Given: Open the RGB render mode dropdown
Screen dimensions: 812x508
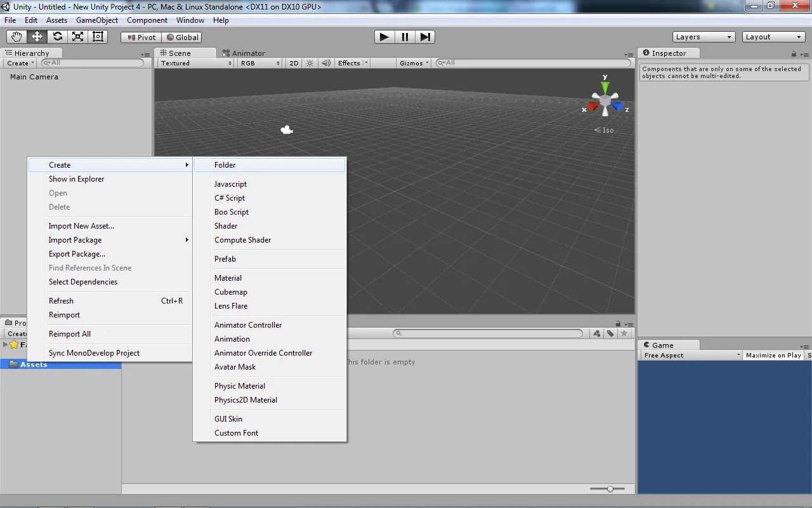Looking at the screenshot, I should pyautogui.click(x=260, y=63).
